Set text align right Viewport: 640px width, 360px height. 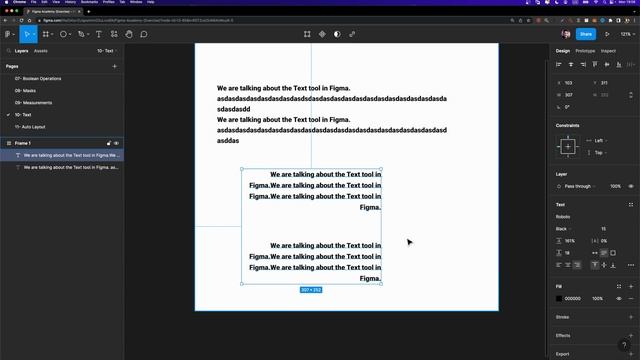click(577, 265)
